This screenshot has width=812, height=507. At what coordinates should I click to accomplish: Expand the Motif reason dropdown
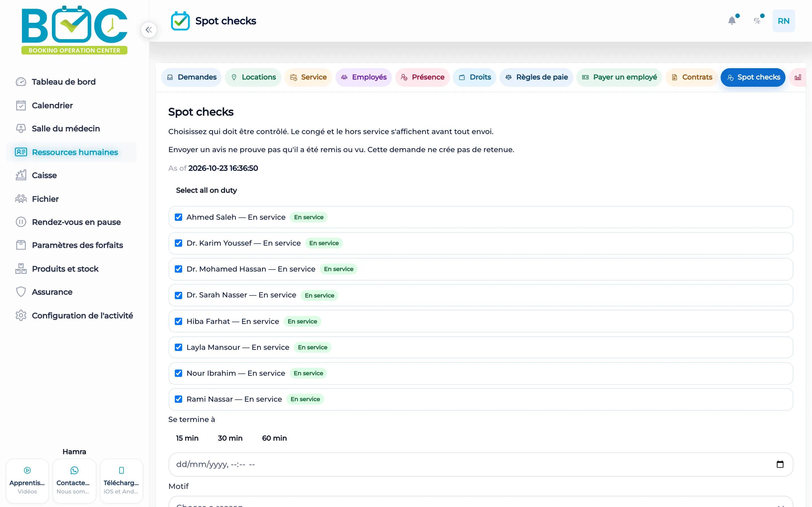click(x=480, y=502)
